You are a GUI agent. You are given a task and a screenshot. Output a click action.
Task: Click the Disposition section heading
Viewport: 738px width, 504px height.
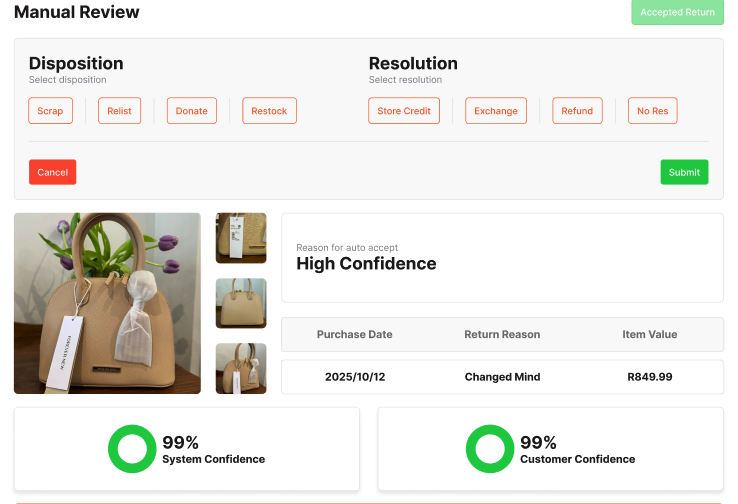(76, 63)
